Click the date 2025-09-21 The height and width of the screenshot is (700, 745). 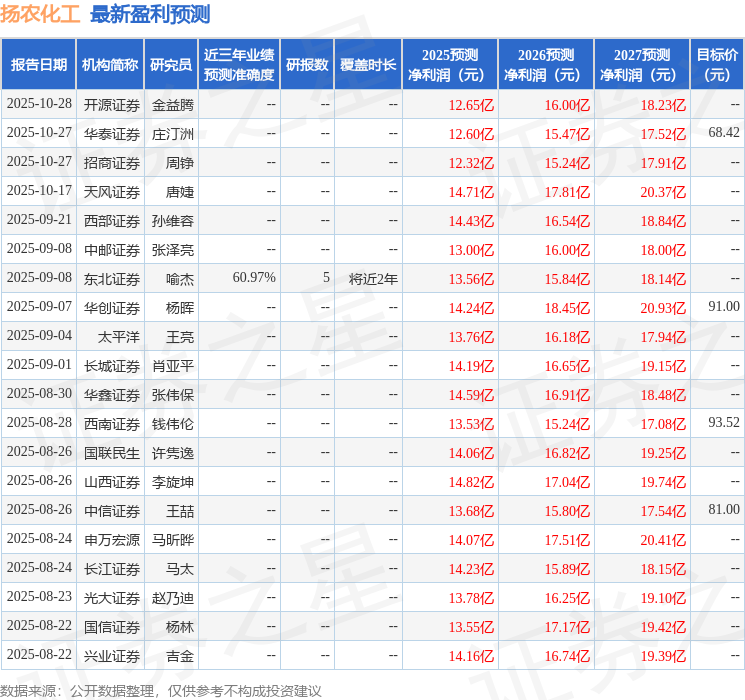(x=39, y=220)
